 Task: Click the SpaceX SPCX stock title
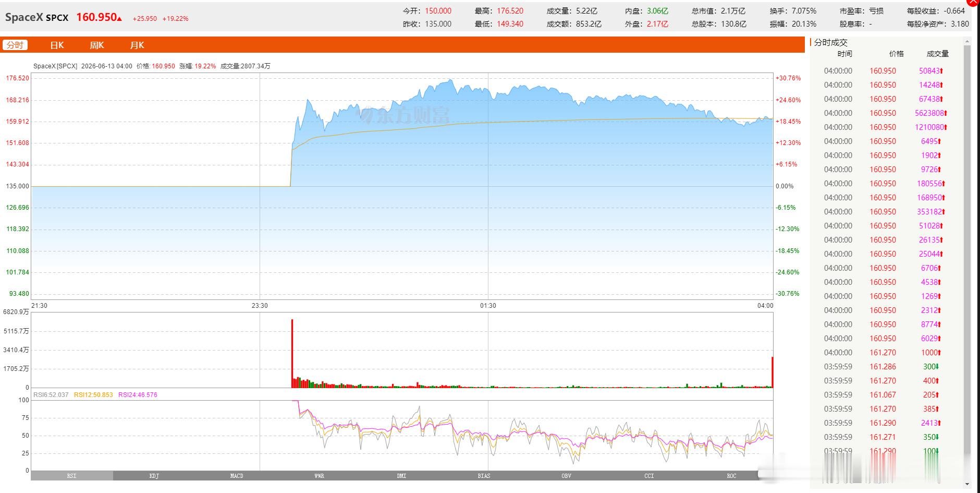(36, 17)
